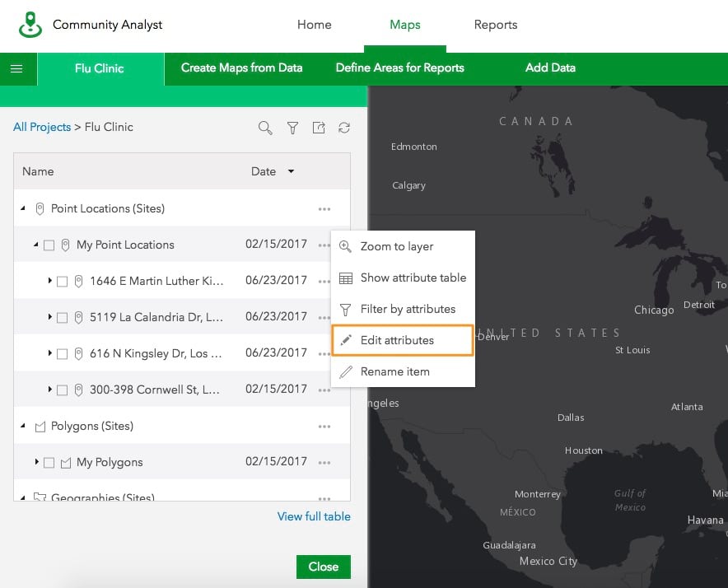Click the pin icon beside Point Locations (Sites)
The height and width of the screenshot is (588, 728).
point(40,208)
